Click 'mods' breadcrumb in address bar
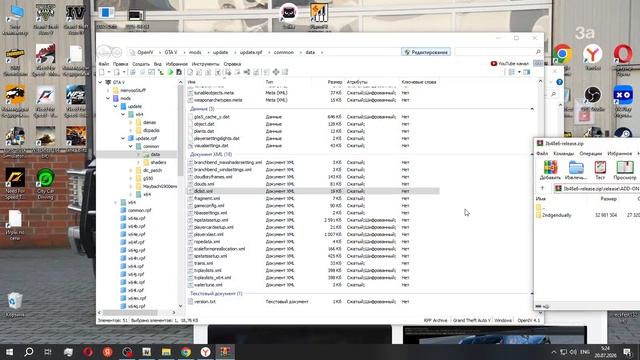This screenshot has width=640, height=360. pyautogui.click(x=195, y=52)
